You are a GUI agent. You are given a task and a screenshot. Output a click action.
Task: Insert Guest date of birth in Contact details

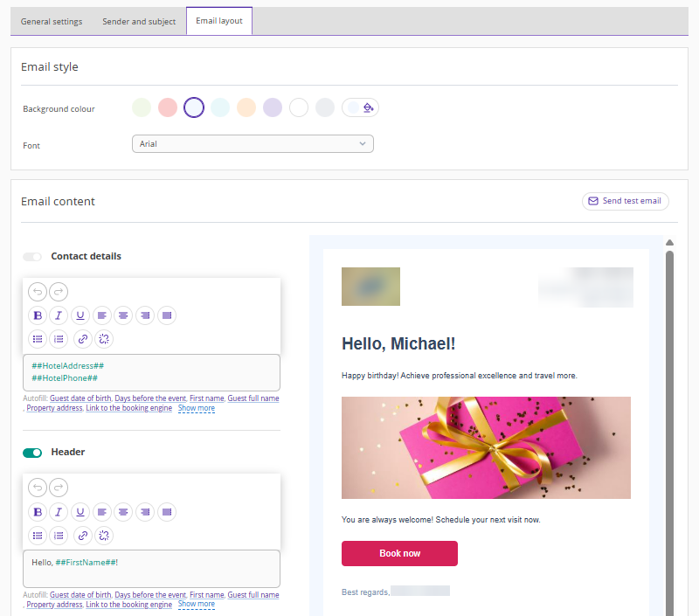click(x=80, y=398)
